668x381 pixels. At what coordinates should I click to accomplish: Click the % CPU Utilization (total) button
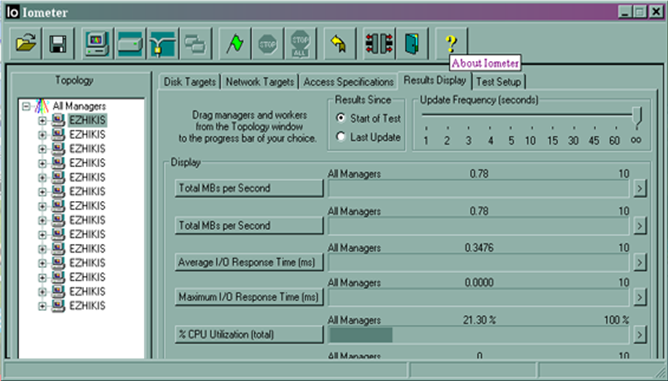point(249,335)
